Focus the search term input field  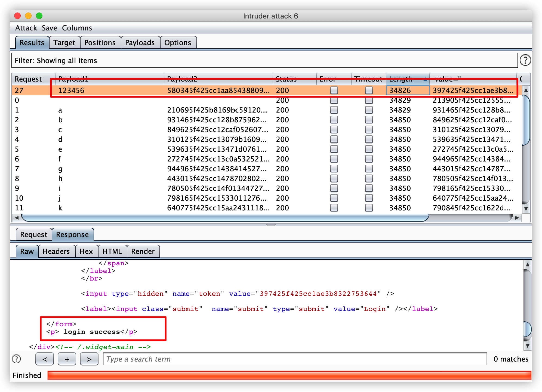pos(295,359)
